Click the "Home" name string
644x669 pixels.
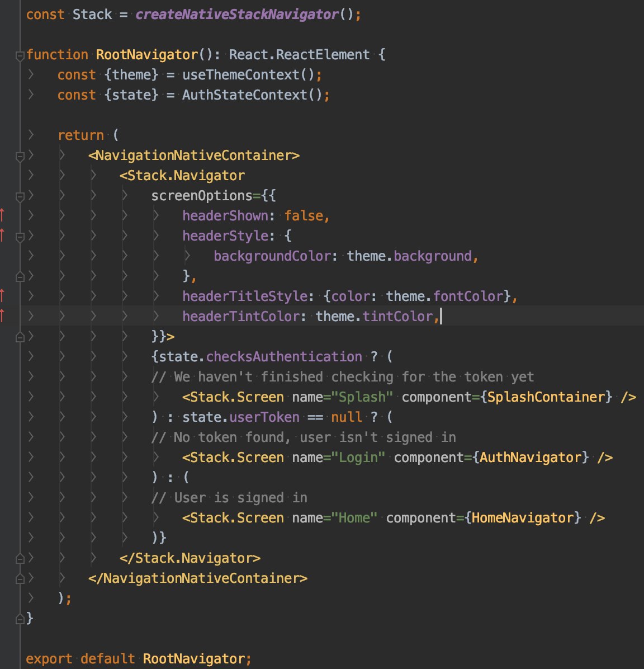pyautogui.click(x=354, y=517)
